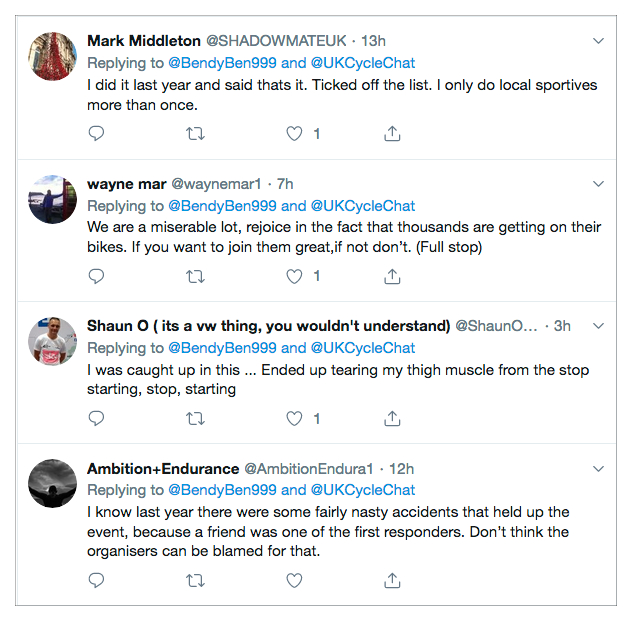Open @UKCycleChat link in Shaun O's reply

pyautogui.click(x=363, y=348)
